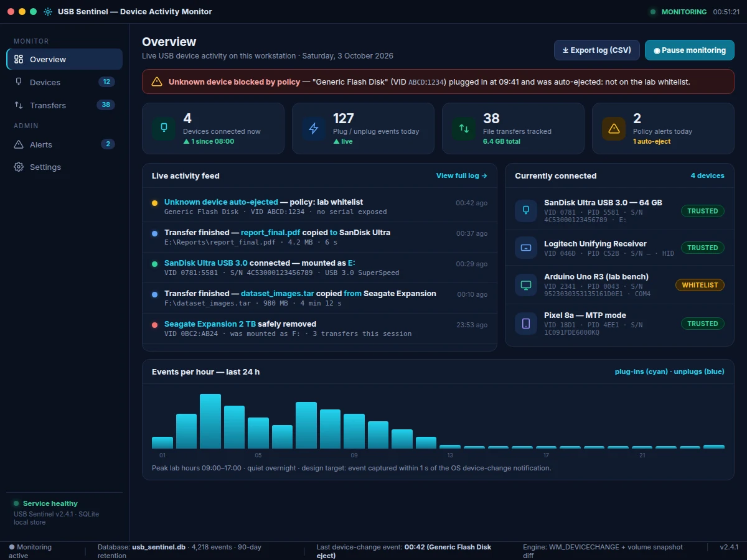747x560 pixels.
Task: Open the Alerts section
Action: [x=64, y=144]
